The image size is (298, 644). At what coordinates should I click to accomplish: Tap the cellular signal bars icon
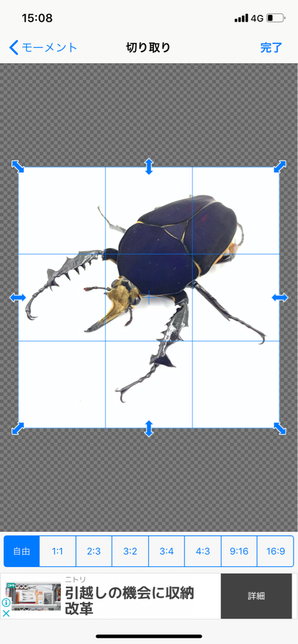click(242, 18)
